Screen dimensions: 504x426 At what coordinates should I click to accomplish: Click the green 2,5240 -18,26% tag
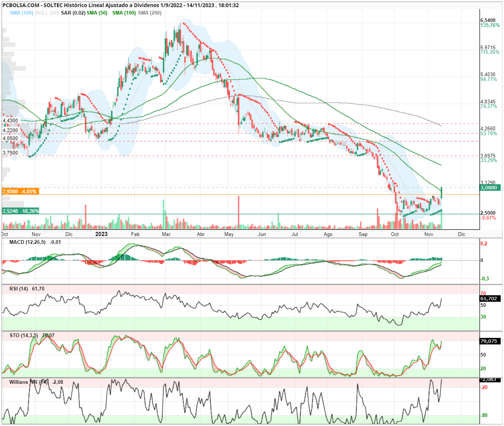(21, 211)
